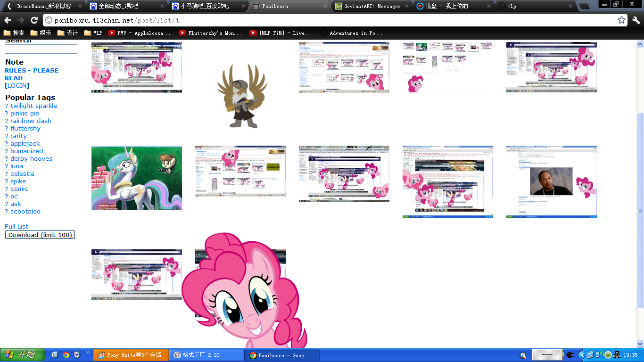Open the 娱乐 bookmarks folder
Screen dimensions: 644x362
point(41,33)
